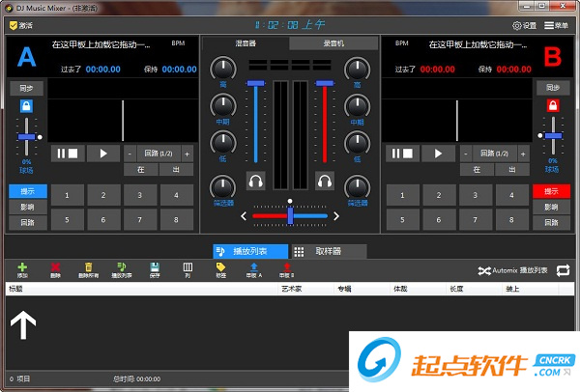
Task: Trigger cue pad 1 on Deck A
Action: pyautogui.click(x=67, y=195)
